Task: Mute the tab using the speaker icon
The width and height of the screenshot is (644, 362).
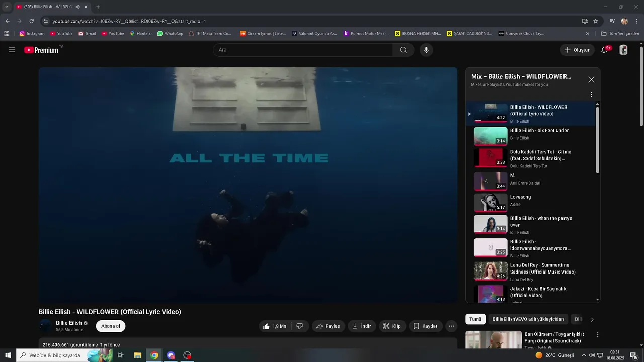Action: point(77,7)
